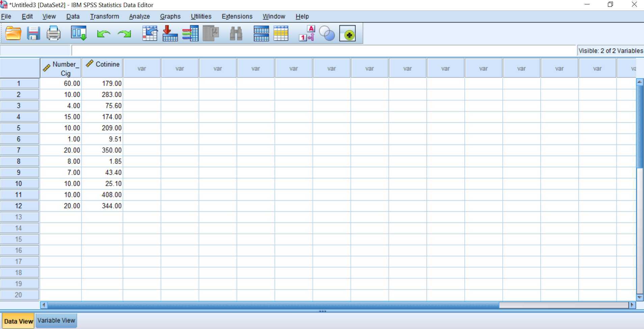Open the Go to Case tool

150,33
